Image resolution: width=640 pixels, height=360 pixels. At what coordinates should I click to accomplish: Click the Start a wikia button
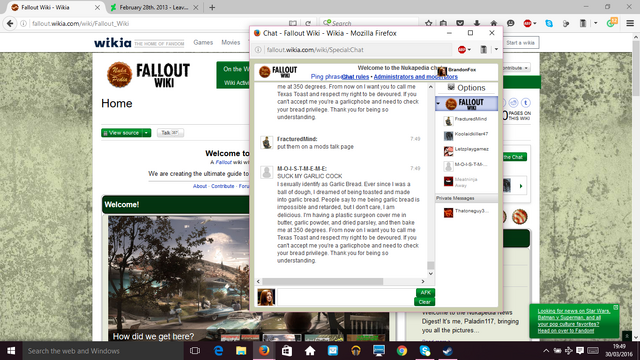pos(520,42)
